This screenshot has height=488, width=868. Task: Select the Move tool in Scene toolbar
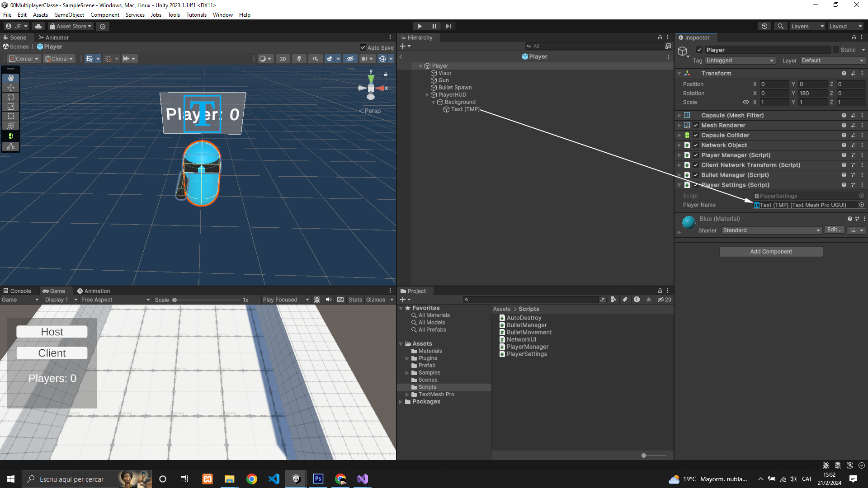pos(11,88)
